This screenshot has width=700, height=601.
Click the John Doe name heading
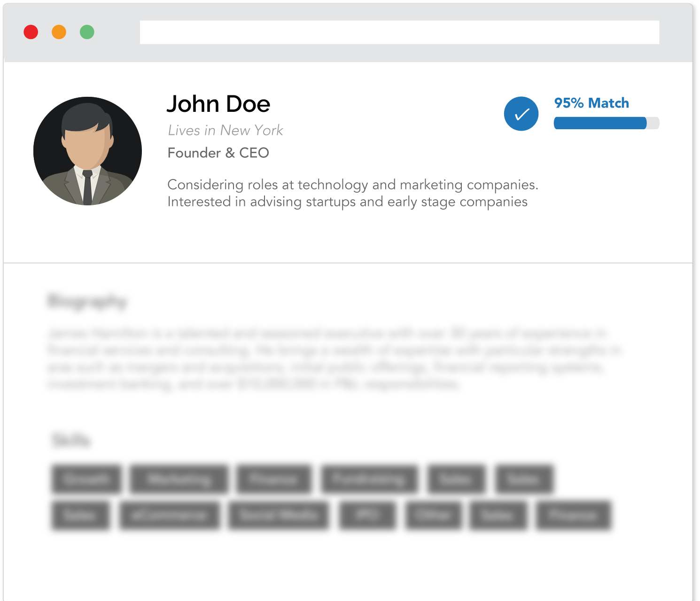[218, 104]
